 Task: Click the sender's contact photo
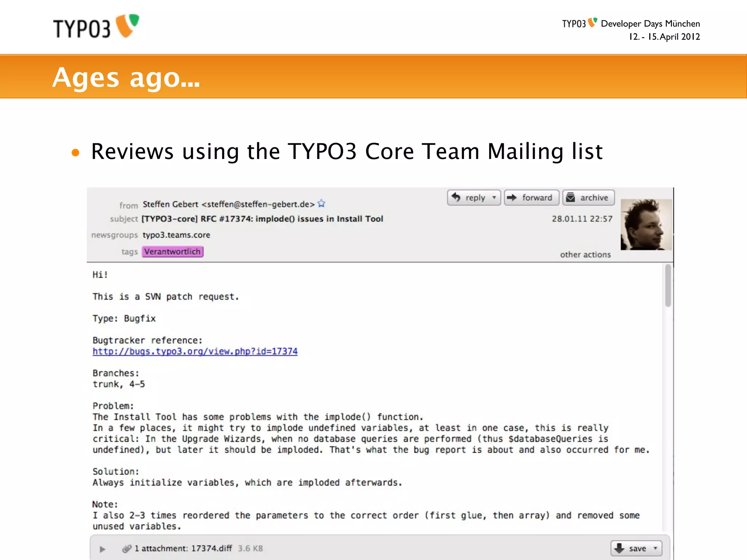(646, 224)
